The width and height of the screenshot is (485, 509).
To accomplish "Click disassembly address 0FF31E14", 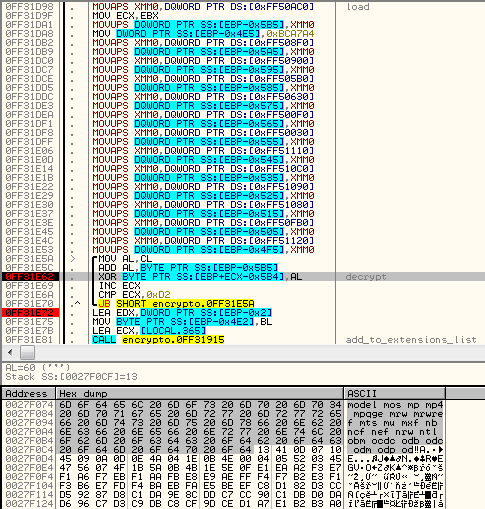I will (29, 169).
